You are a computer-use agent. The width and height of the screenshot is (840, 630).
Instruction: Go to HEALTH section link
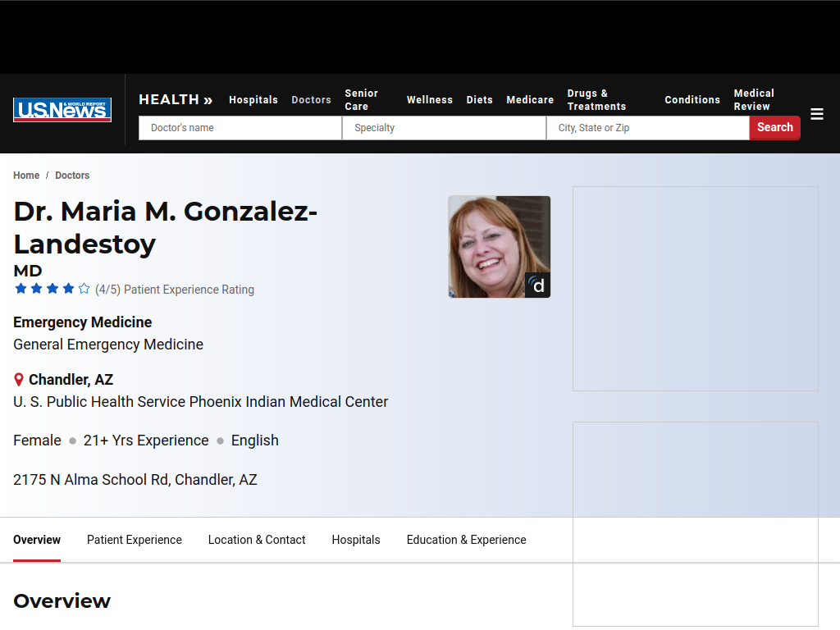176,99
